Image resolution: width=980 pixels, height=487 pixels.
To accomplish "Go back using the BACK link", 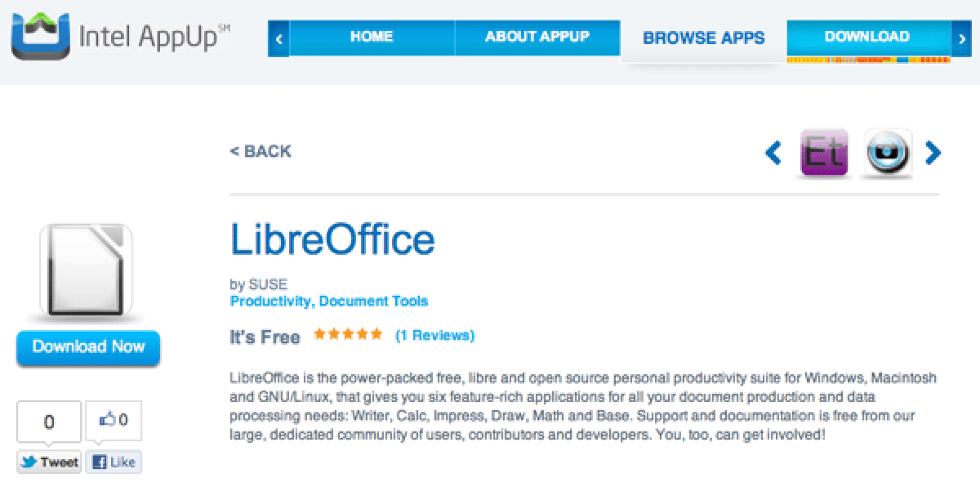I will click(261, 151).
